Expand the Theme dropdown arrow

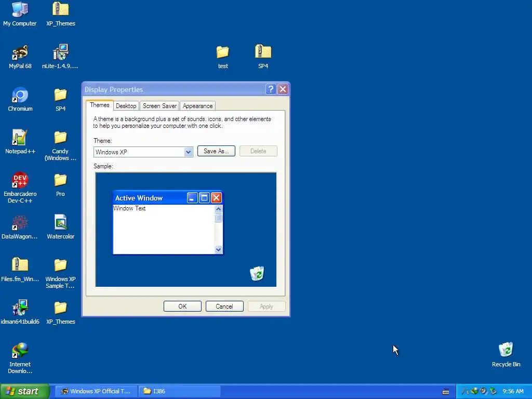point(188,152)
